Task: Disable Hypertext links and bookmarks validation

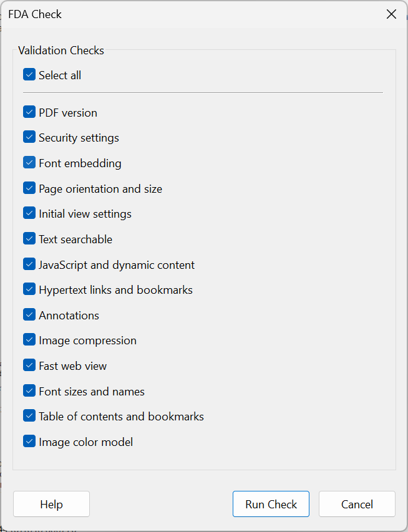Action: [29, 289]
